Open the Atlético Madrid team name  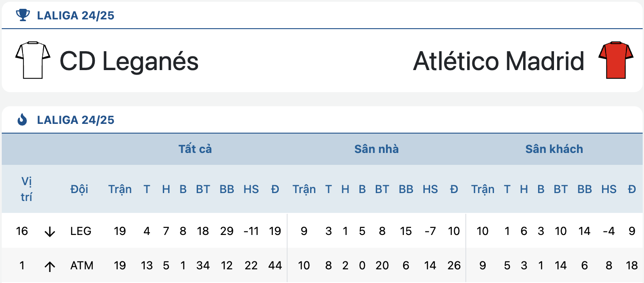coord(498,61)
